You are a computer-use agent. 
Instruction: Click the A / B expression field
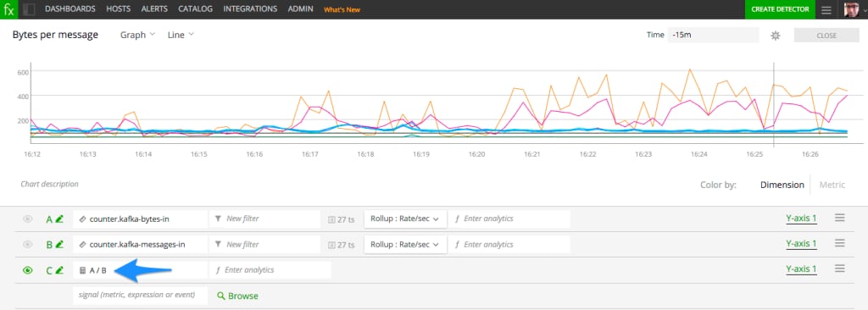coord(140,270)
